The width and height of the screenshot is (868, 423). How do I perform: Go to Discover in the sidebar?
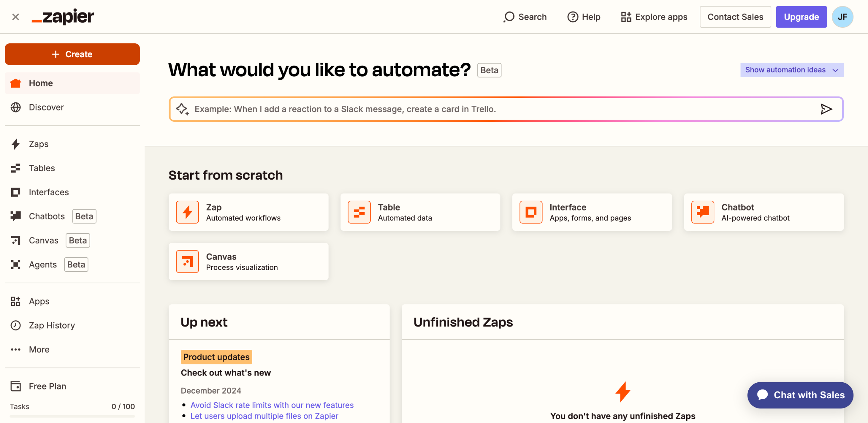(46, 107)
